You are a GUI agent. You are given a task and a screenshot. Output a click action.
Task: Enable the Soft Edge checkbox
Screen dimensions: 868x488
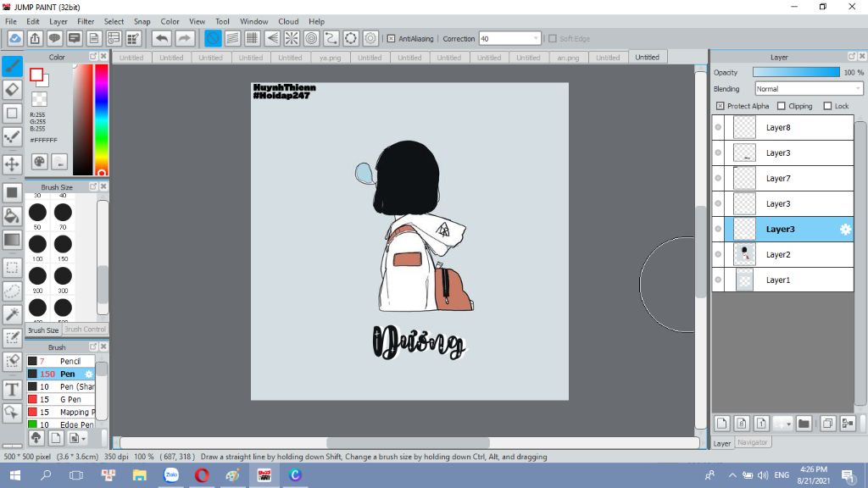pyautogui.click(x=553, y=39)
